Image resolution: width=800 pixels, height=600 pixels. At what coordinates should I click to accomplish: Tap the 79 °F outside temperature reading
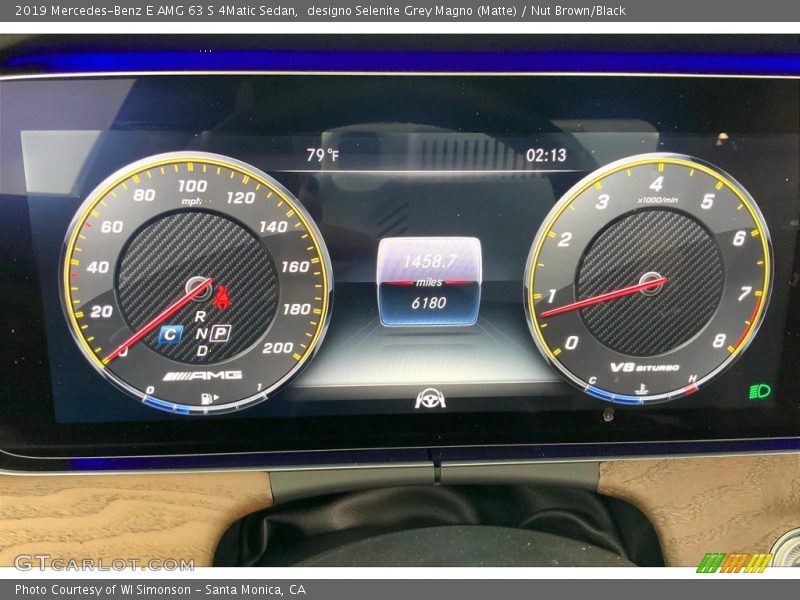pyautogui.click(x=322, y=155)
